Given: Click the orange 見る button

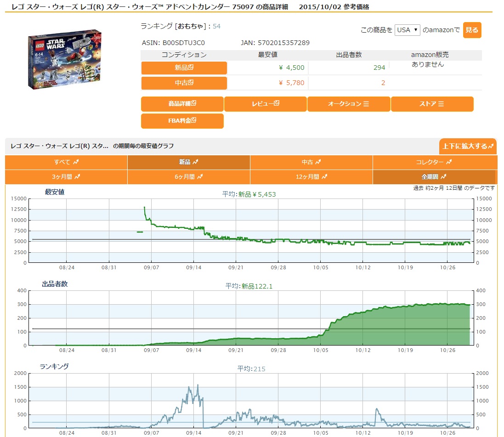Looking at the screenshot, I should point(472,30).
